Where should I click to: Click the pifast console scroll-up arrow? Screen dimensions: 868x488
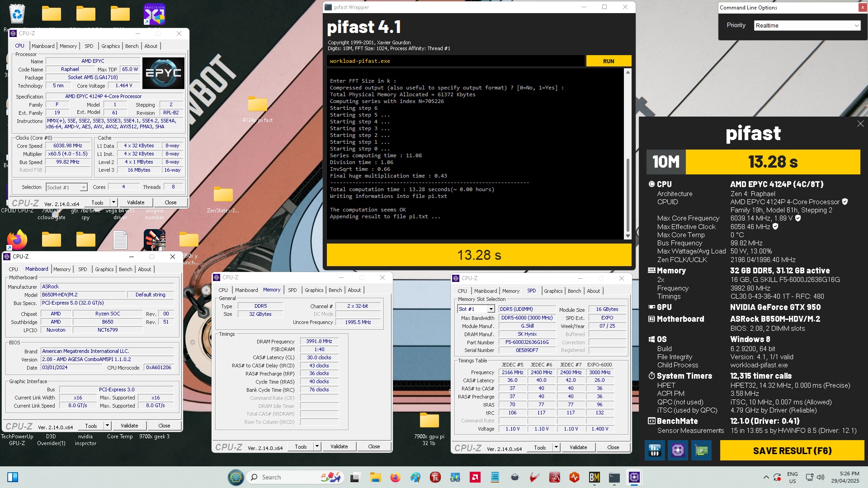pos(627,72)
